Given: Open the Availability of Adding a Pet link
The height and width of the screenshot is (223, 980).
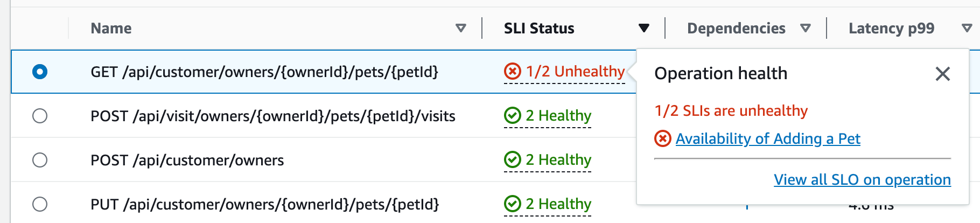Looking at the screenshot, I should tap(768, 139).
